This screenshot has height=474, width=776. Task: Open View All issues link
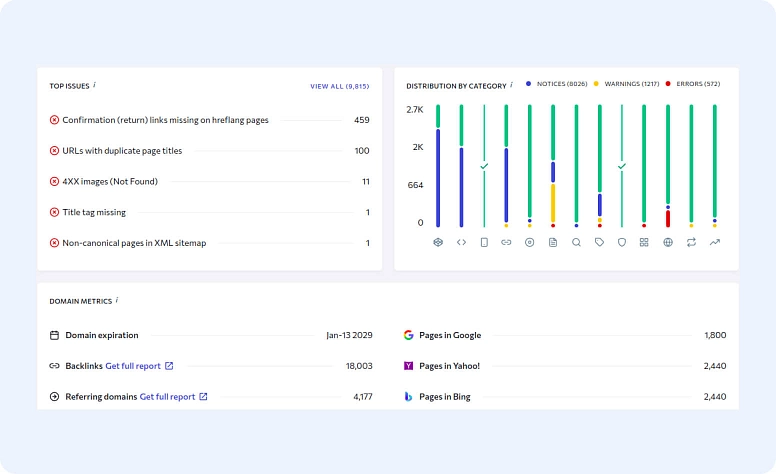click(339, 87)
